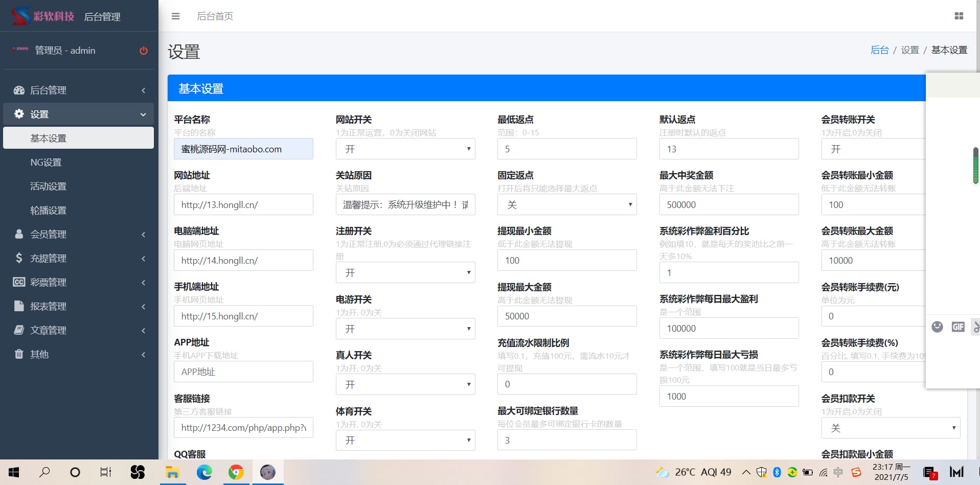Click the red power logout icon
980x485 pixels.
144,51
